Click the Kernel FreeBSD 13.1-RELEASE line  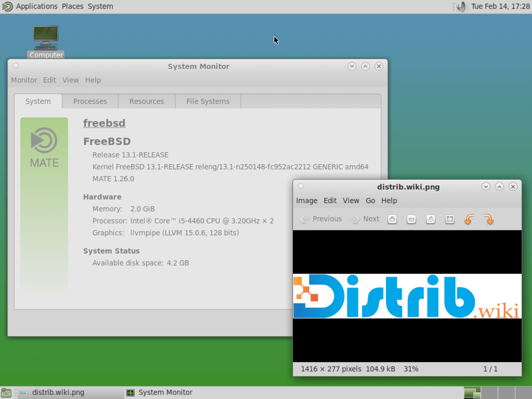[231, 167]
